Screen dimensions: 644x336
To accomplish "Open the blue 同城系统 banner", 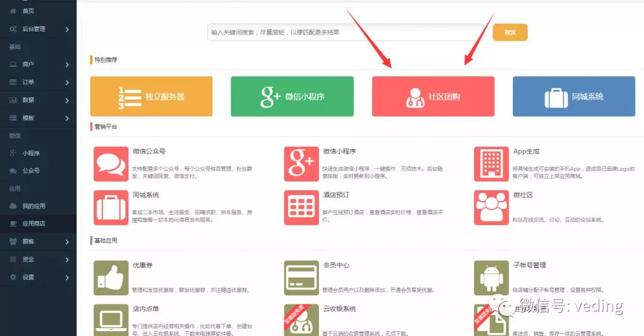I will (x=574, y=96).
